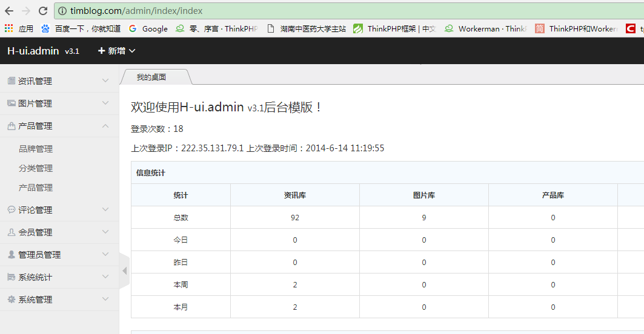Image resolution: width=644 pixels, height=334 pixels.
Task: Expand the 系统管理 chevron
Action: 105,299
